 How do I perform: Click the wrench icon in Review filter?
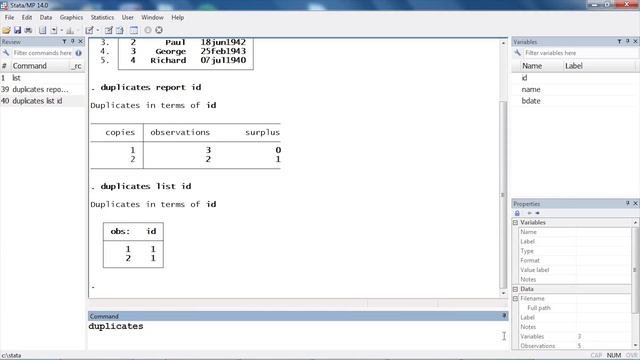click(6, 53)
